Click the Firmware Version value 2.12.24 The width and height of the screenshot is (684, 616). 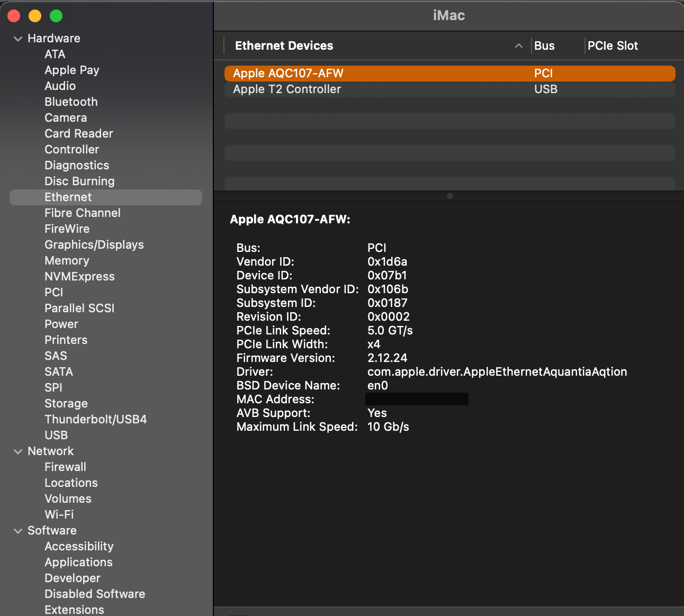coord(388,358)
